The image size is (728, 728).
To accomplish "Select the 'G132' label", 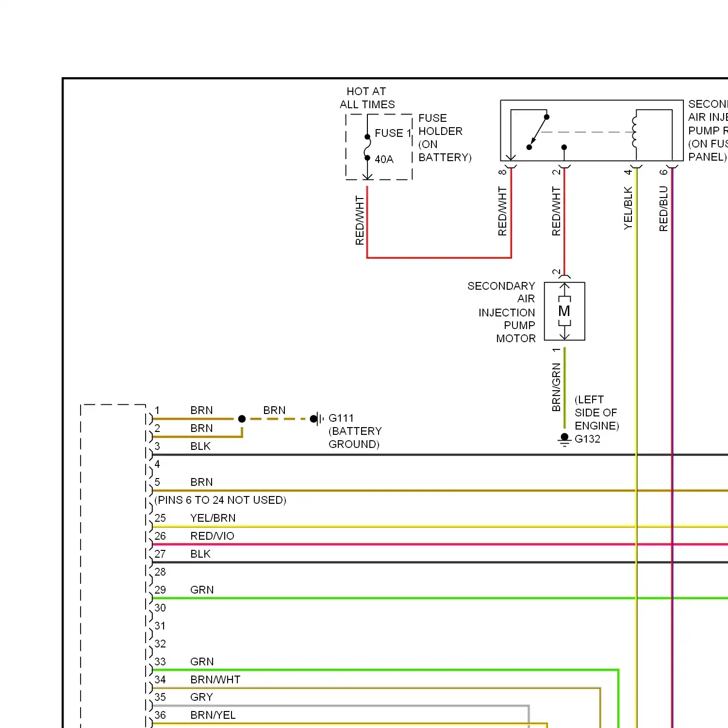I will 587,439.
